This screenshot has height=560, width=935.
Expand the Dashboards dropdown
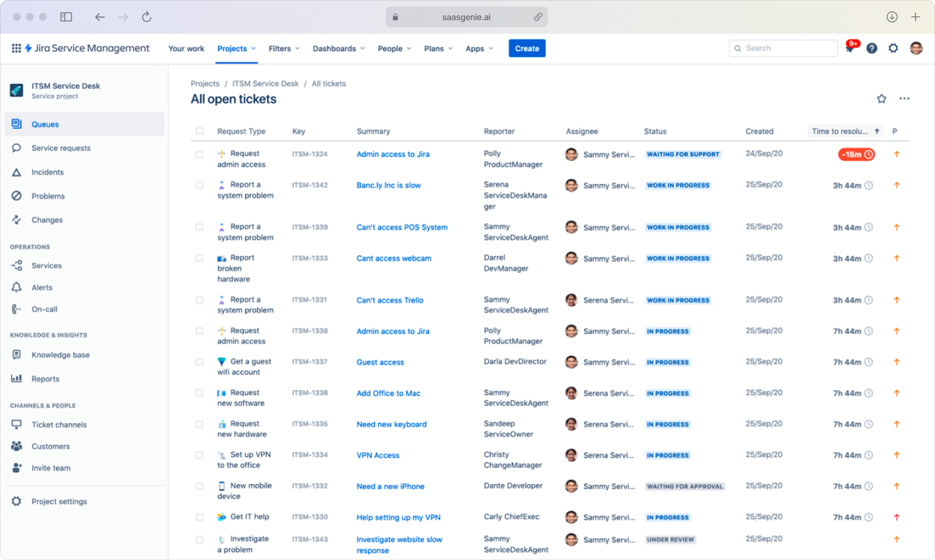click(x=338, y=48)
